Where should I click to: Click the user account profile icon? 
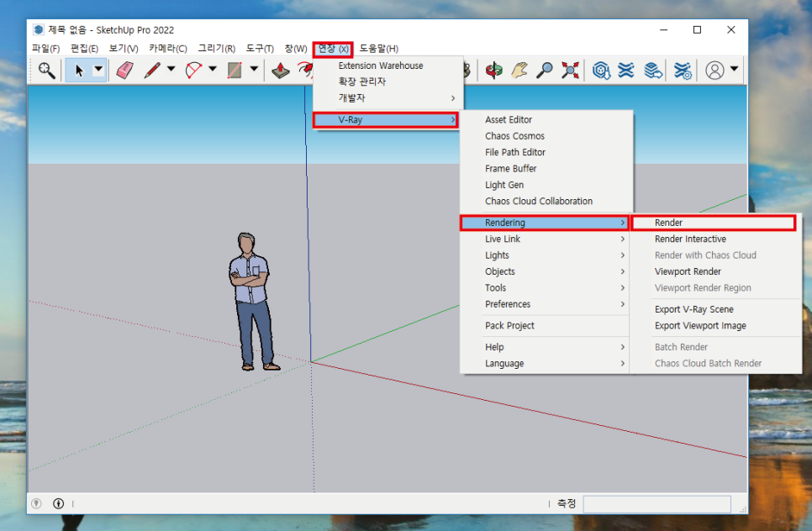click(714, 70)
